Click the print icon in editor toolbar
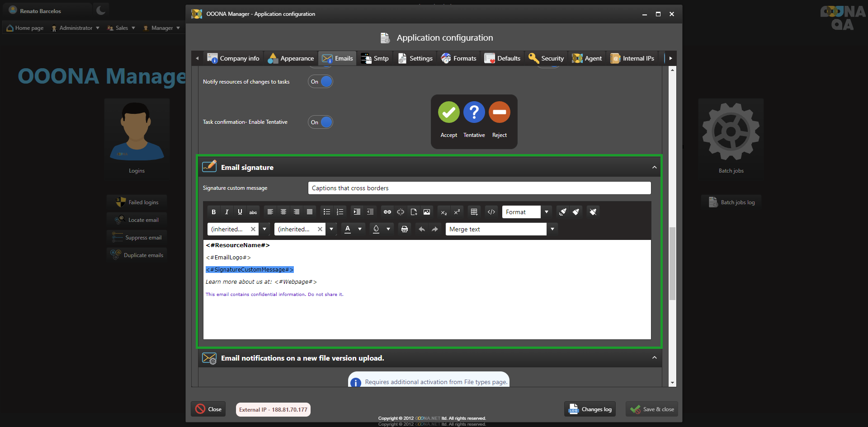The width and height of the screenshot is (868, 427). point(405,229)
